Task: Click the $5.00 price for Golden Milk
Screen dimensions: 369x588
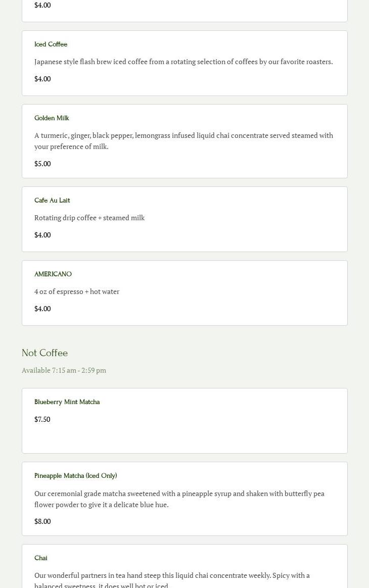Action: [x=42, y=164]
